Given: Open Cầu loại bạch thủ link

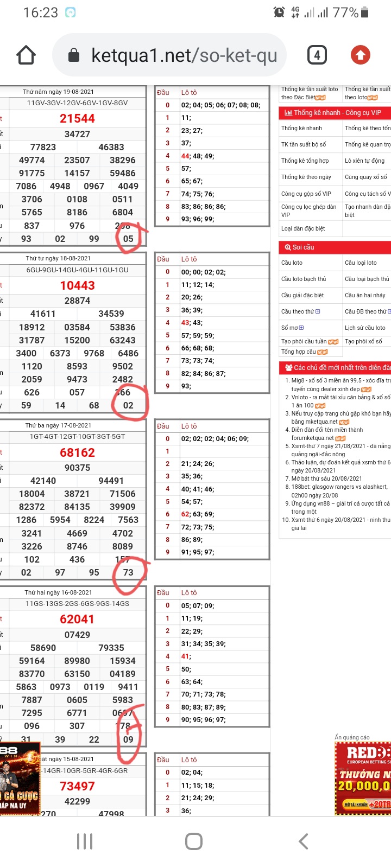Looking at the screenshot, I should (x=367, y=279).
